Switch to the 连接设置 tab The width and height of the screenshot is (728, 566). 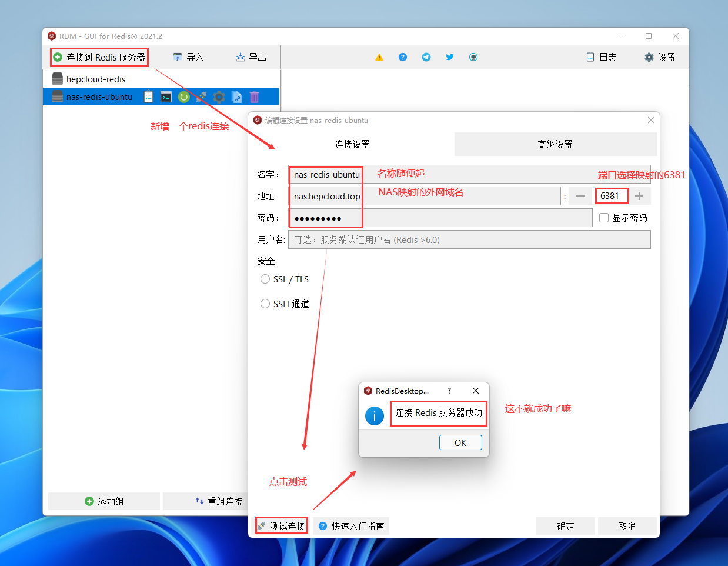352,144
